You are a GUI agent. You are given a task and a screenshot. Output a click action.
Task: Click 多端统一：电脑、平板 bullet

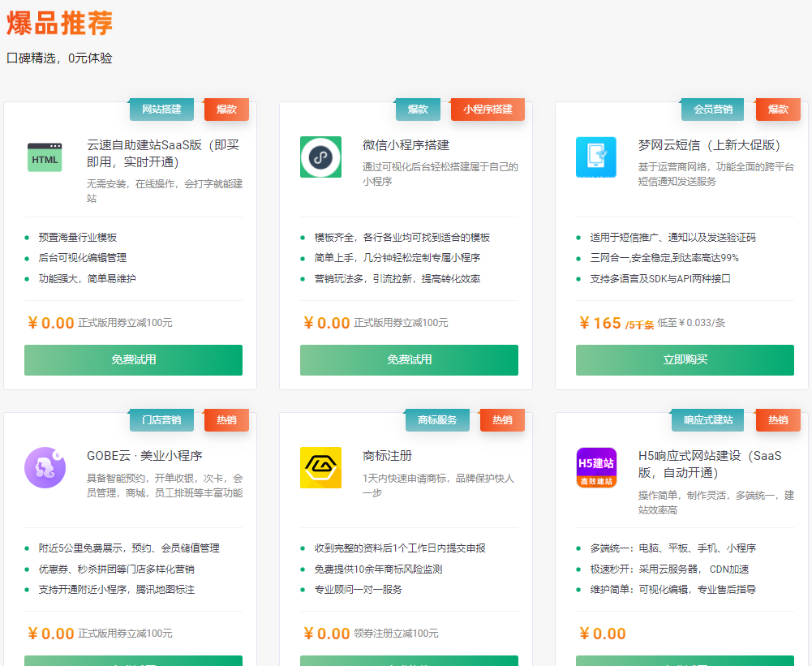coord(673,548)
